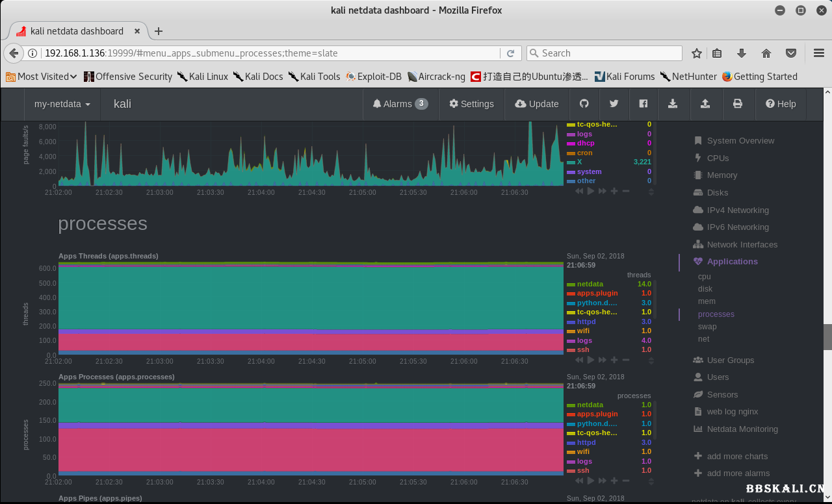Image resolution: width=832 pixels, height=504 pixels.
Task: Click add more charts link
Action: point(737,457)
